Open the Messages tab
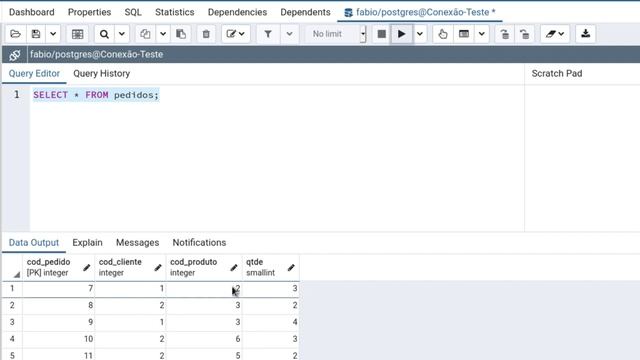 (138, 242)
